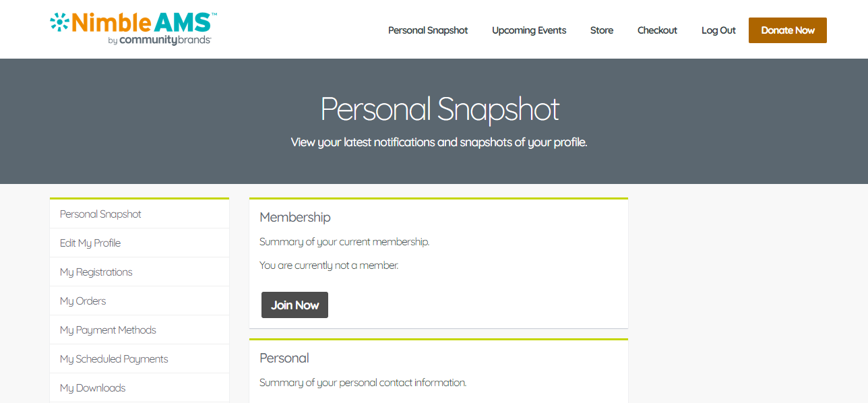Go to Upcoming Events page
Viewport: 868px width, 403px height.
pos(529,30)
